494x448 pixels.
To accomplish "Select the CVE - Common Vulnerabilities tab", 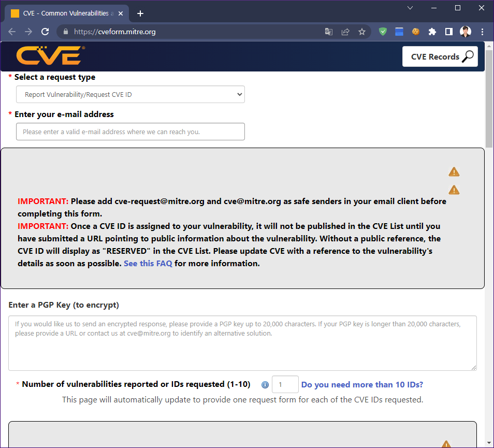I will [66, 13].
